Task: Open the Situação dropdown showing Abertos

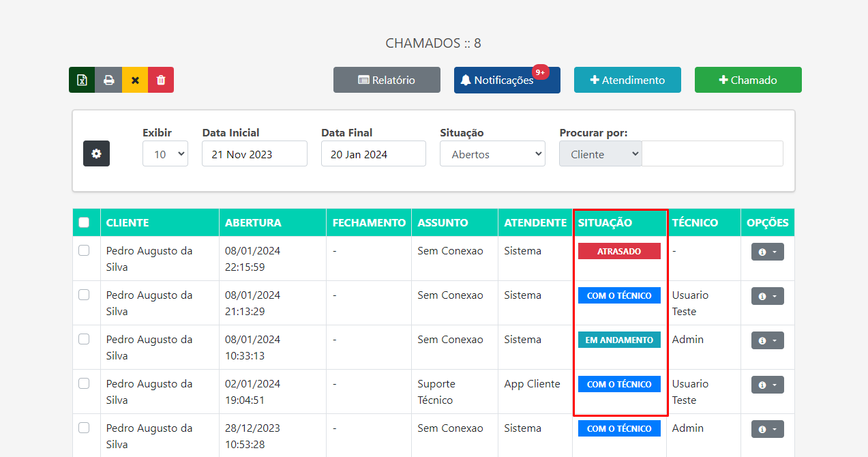Action: click(x=492, y=154)
